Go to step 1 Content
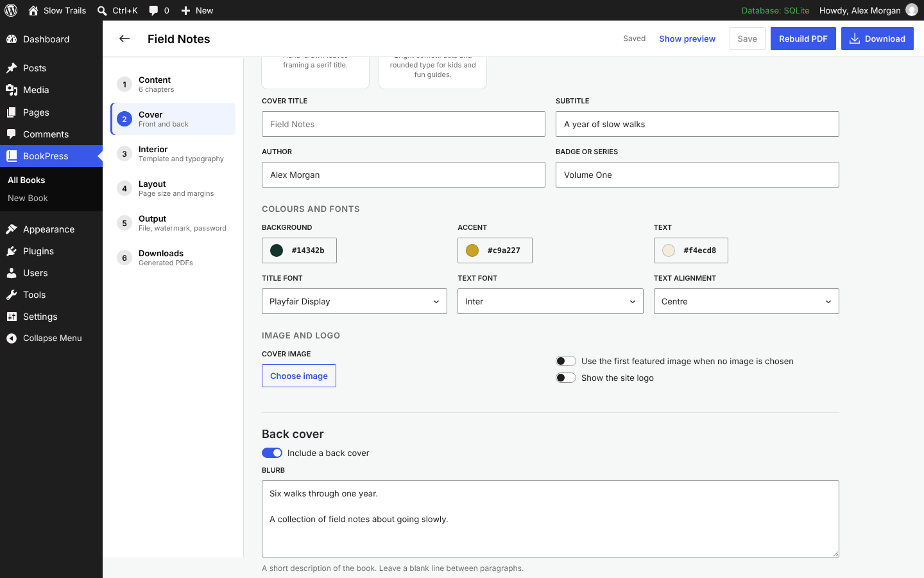Screen dimensions: 924x578 click(x=173, y=84)
